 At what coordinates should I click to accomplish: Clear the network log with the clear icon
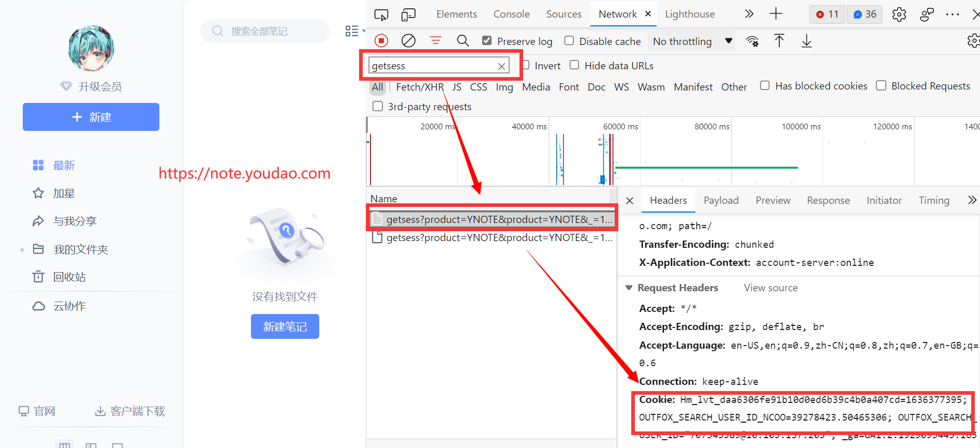(x=408, y=41)
